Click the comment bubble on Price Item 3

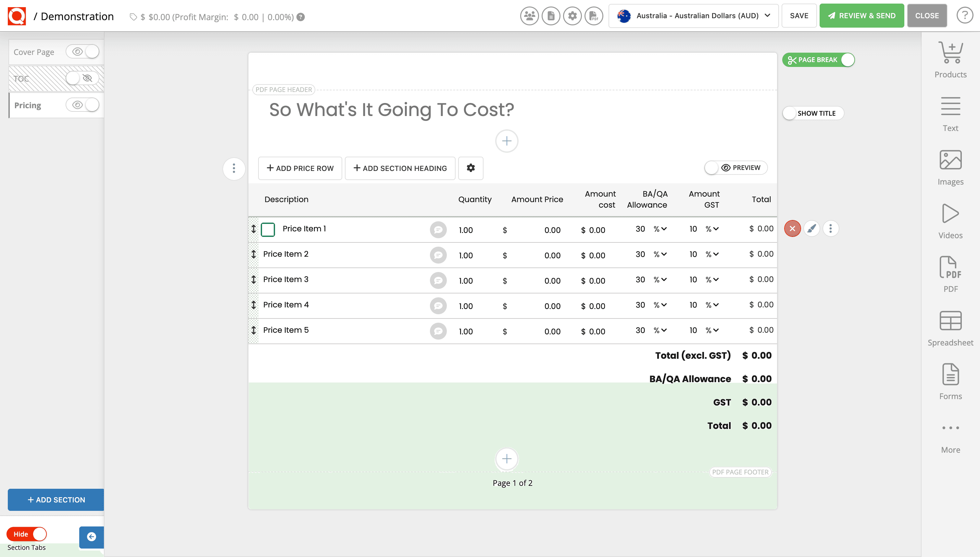[x=438, y=280]
